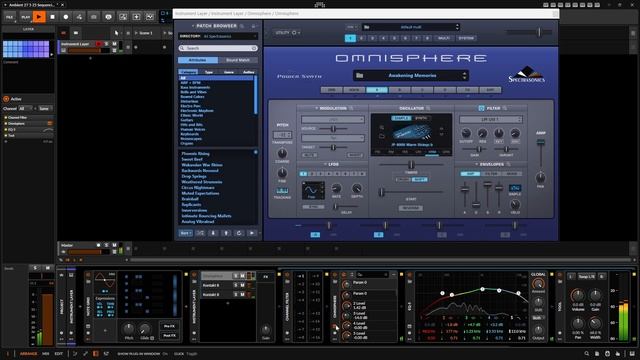Switch to the ARRANGE view
The height and width of the screenshot is (360, 640).
tap(29, 354)
